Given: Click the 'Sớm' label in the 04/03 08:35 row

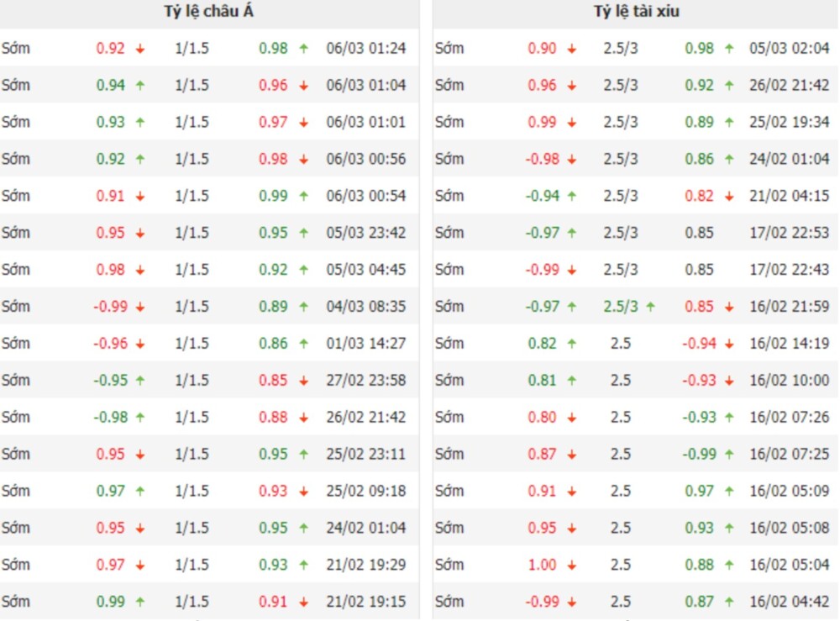Looking at the screenshot, I should (16, 307).
